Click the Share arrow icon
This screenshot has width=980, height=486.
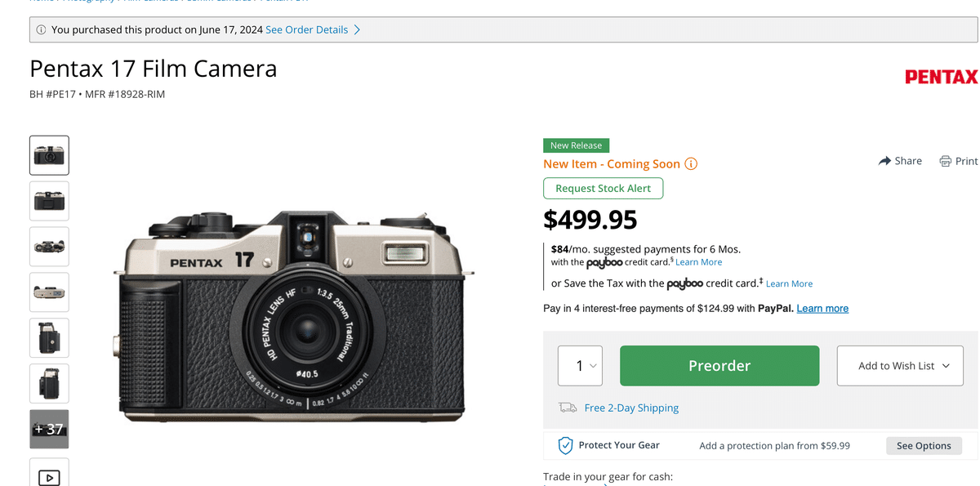tap(884, 161)
